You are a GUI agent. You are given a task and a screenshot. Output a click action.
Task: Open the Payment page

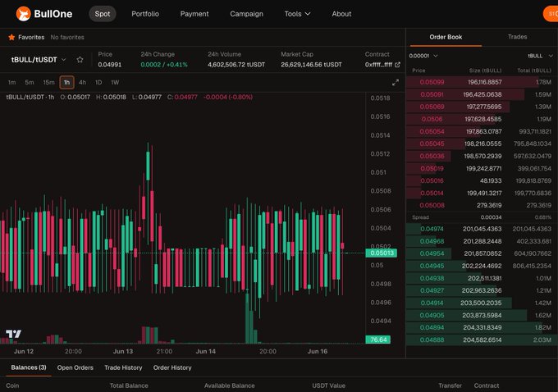[x=194, y=14]
